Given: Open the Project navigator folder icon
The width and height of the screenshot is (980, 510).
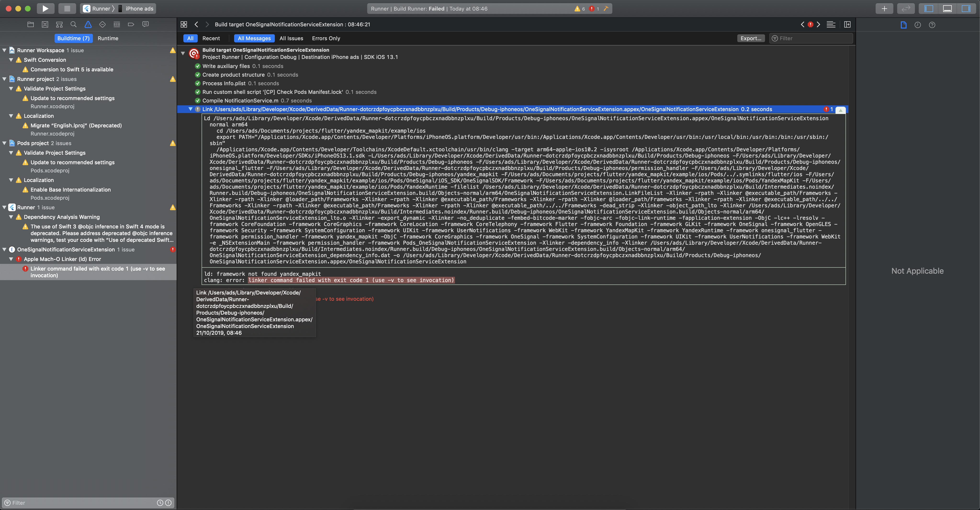Looking at the screenshot, I should (31, 24).
